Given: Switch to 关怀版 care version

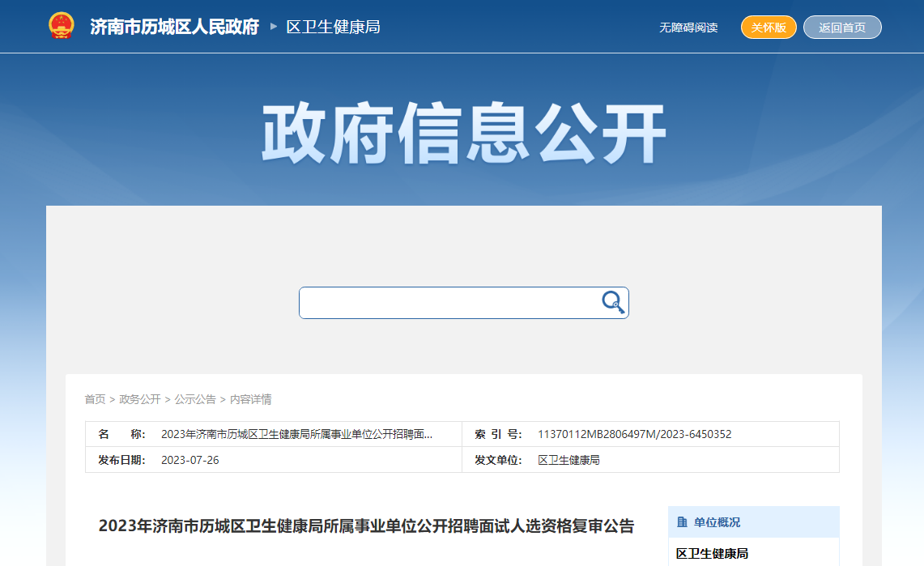Looking at the screenshot, I should 769,27.
